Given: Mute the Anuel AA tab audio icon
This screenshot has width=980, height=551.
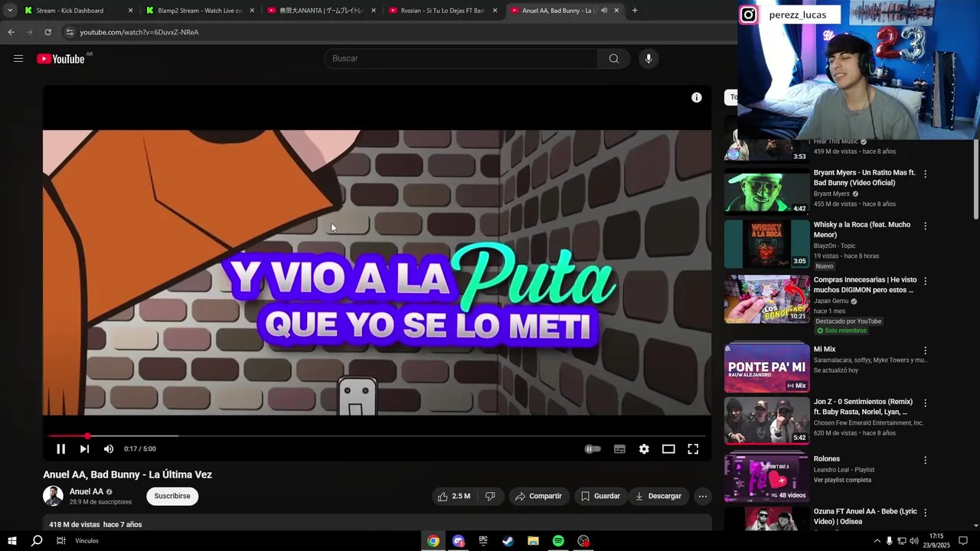Looking at the screenshot, I should (x=604, y=11).
